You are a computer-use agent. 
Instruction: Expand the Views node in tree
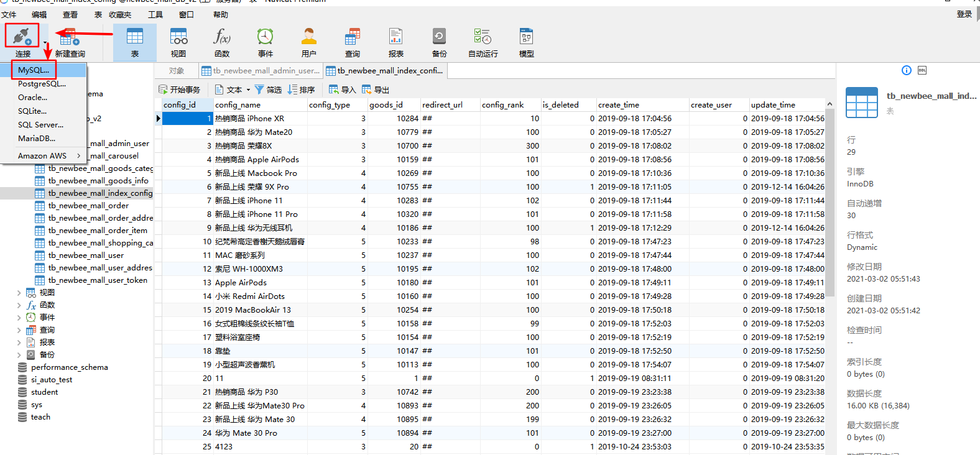click(19, 293)
